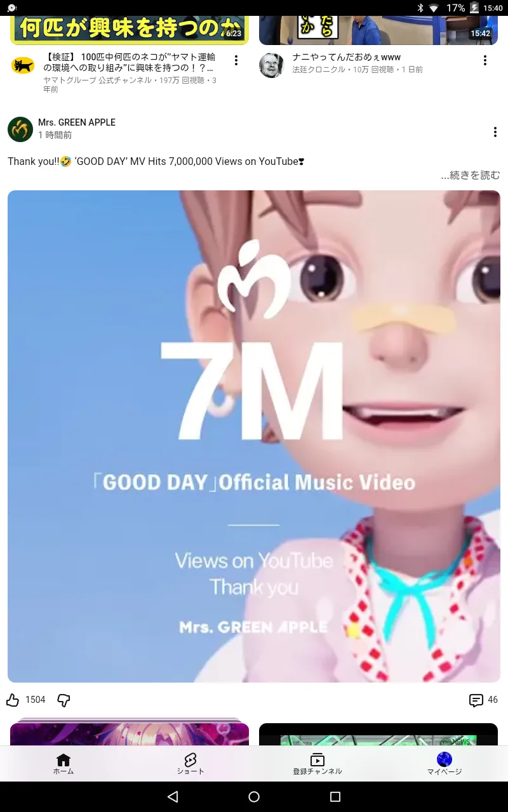Image resolution: width=508 pixels, height=812 pixels.
Task: Switch to the ショート tab
Action: [x=190, y=764]
